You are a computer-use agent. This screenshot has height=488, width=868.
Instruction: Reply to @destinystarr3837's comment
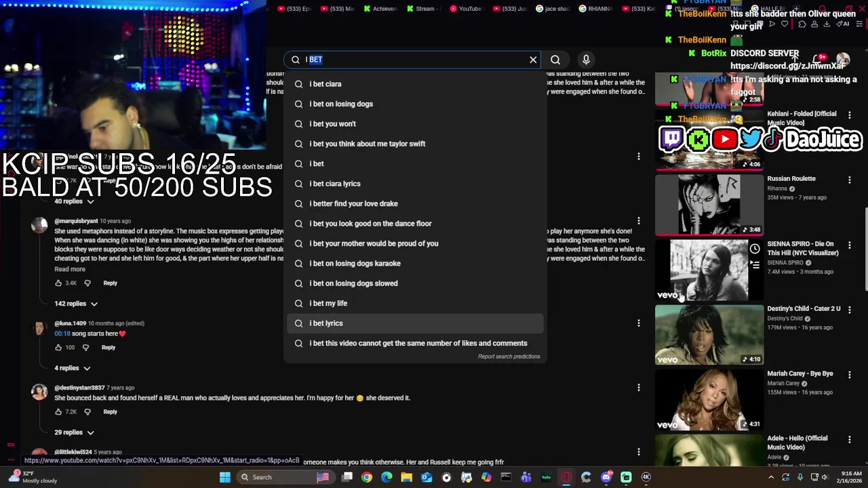pos(110,412)
